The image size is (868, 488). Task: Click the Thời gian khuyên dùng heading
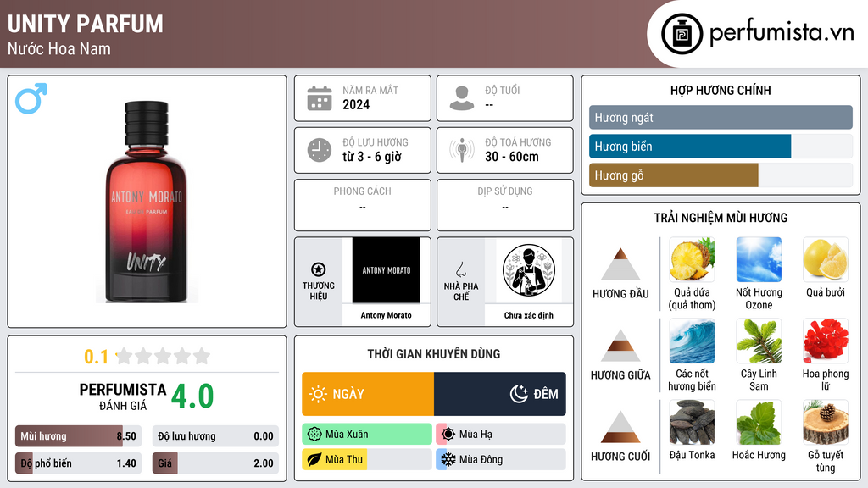(x=434, y=354)
